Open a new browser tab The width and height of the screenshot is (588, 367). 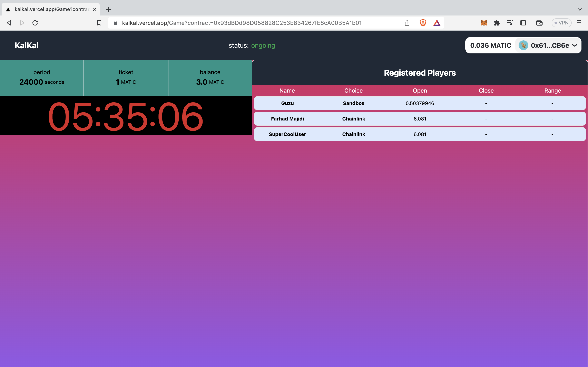(x=109, y=9)
